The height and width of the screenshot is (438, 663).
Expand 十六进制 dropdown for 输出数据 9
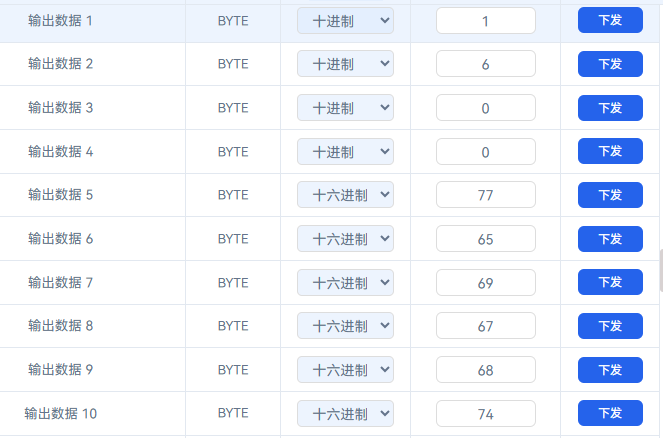[345, 370]
